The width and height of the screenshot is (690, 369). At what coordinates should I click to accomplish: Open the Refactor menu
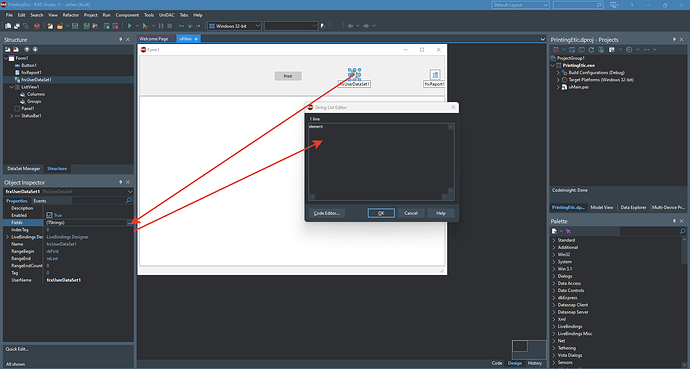(70, 15)
